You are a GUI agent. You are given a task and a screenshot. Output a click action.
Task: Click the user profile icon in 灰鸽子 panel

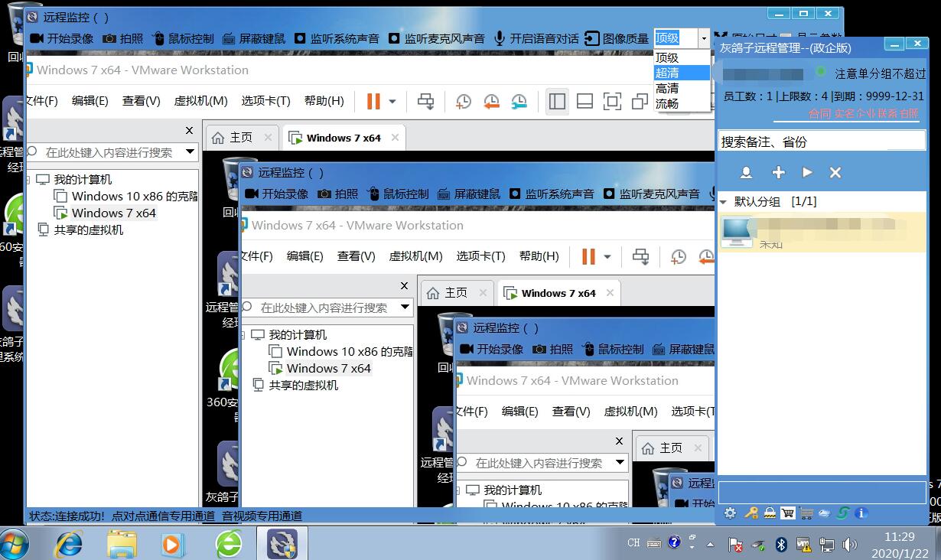coord(746,173)
